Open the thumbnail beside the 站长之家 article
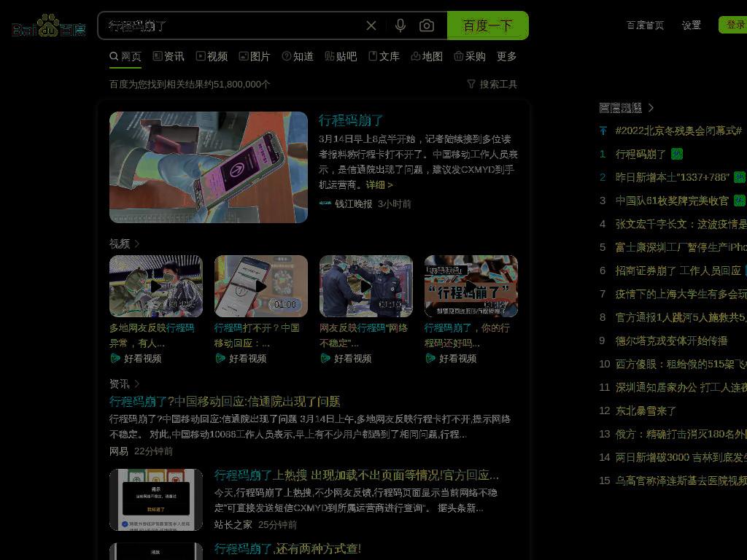The image size is (747, 560). click(x=156, y=500)
